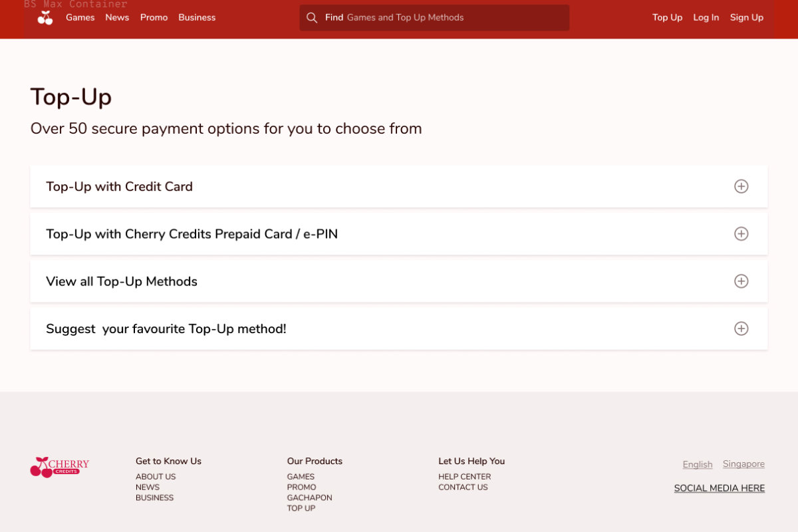Click Top Up in the header
This screenshot has height=532, width=798.
[667, 18]
